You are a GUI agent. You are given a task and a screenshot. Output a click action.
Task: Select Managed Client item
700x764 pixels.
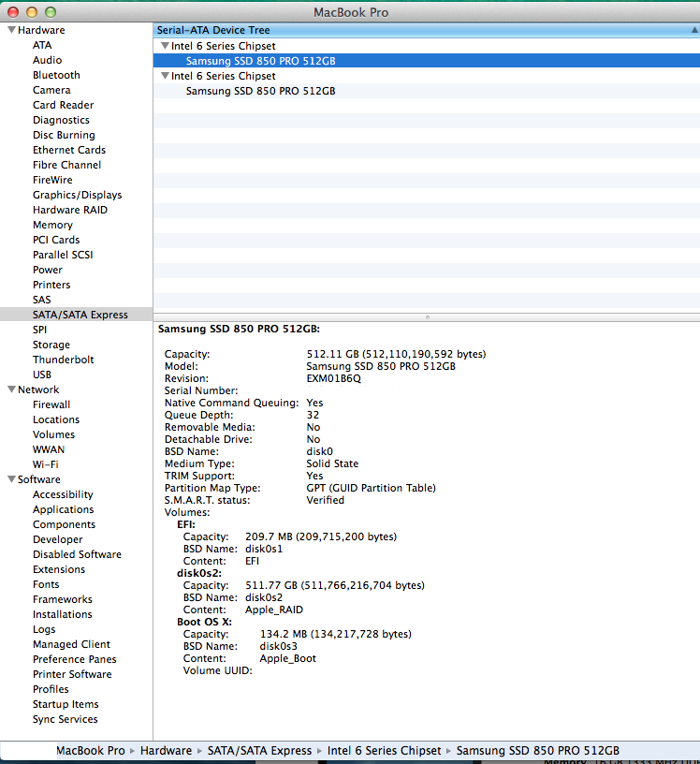click(71, 644)
